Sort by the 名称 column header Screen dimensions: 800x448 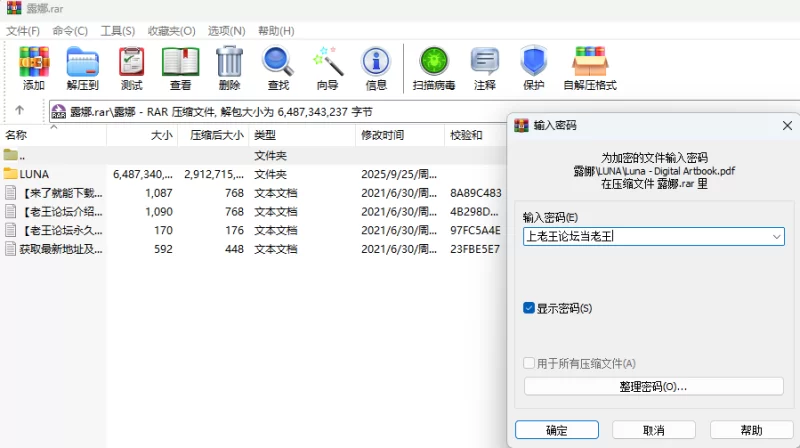pos(53,135)
